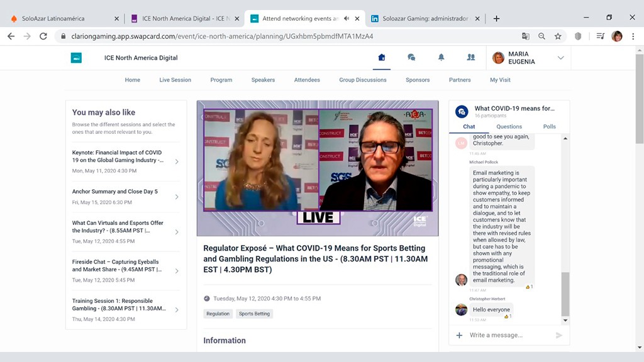
Task: Bookmark this page with the star icon
Action: tap(558, 36)
